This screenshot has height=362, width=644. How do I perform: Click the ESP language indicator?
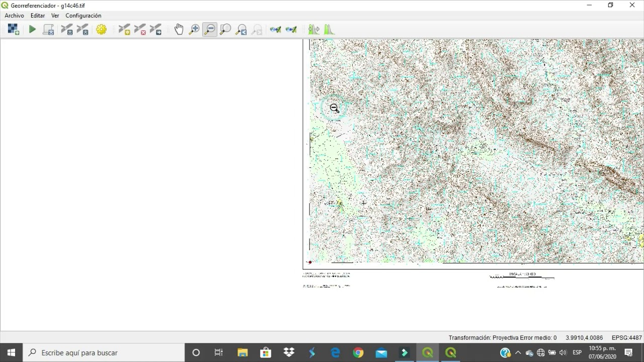(x=577, y=352)
